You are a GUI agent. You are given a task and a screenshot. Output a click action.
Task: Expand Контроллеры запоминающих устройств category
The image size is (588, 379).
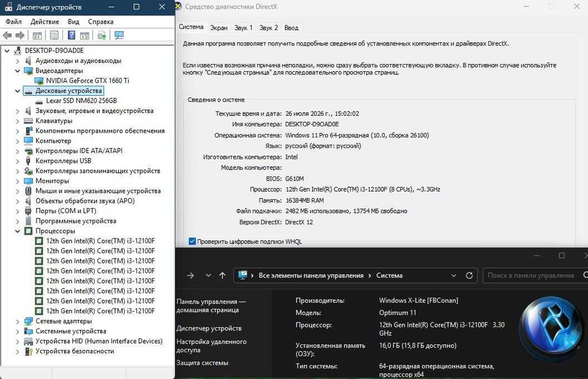[17, 171]
